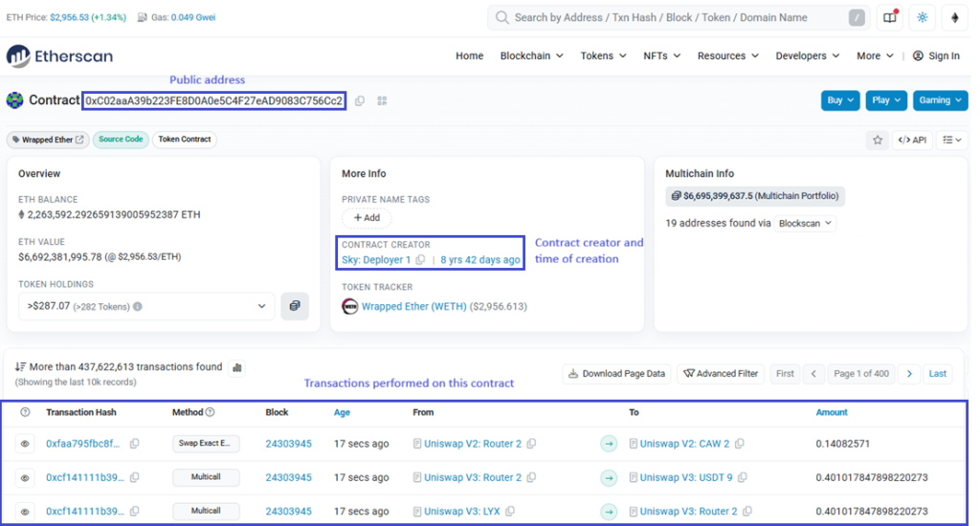Copy the Sky: Deployer 1 creator address
This screenshot has height=526, width=980.
point(420,260)
